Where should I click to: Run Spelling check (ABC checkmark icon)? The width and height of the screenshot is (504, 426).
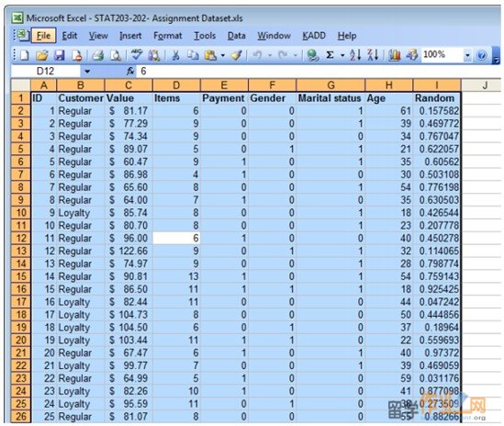(x=137, y=55)
